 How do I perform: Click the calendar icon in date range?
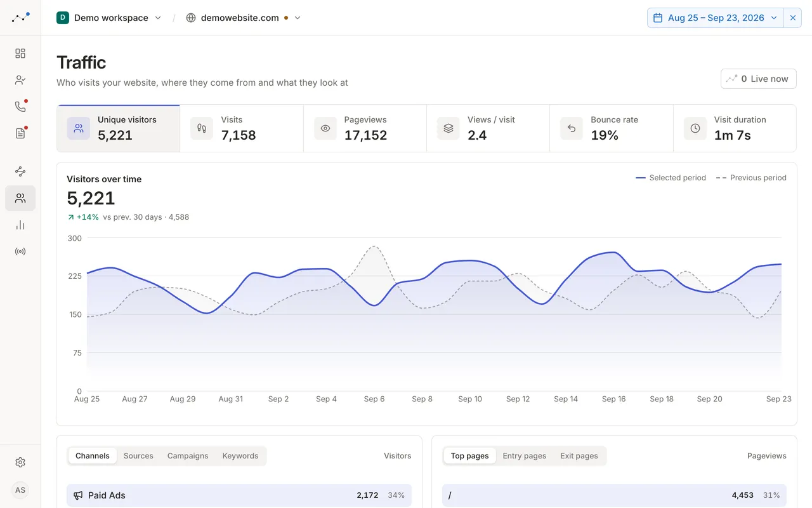[658, 18]
